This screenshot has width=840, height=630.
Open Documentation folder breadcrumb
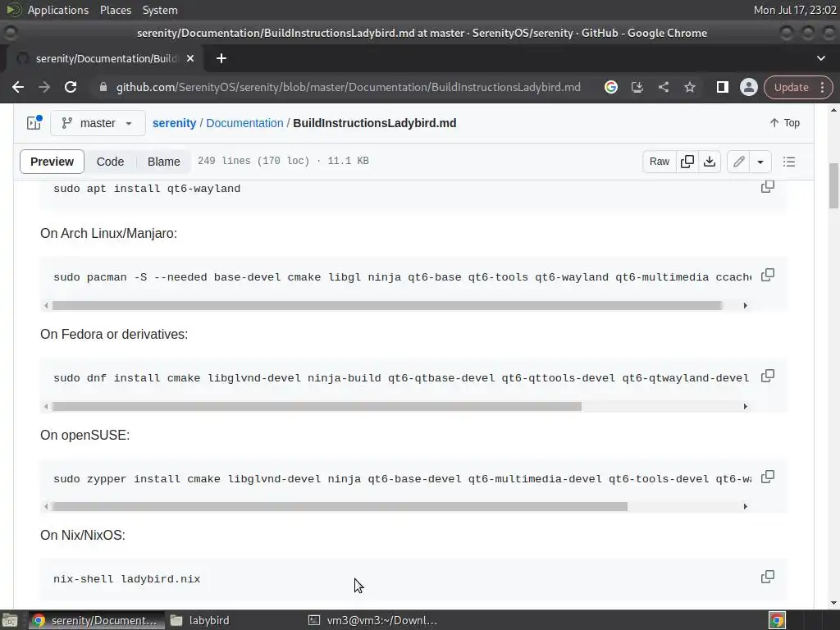point(244,123)
